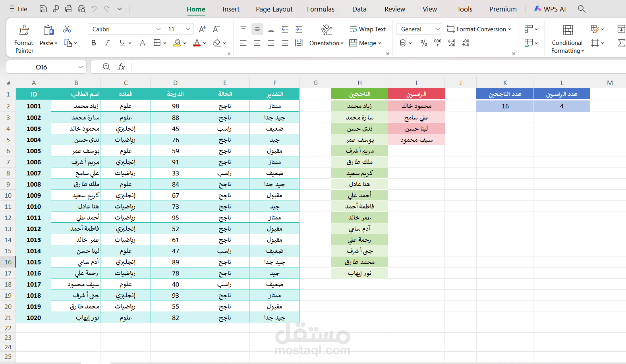Click the Save icon in the quick access bar

43,9
